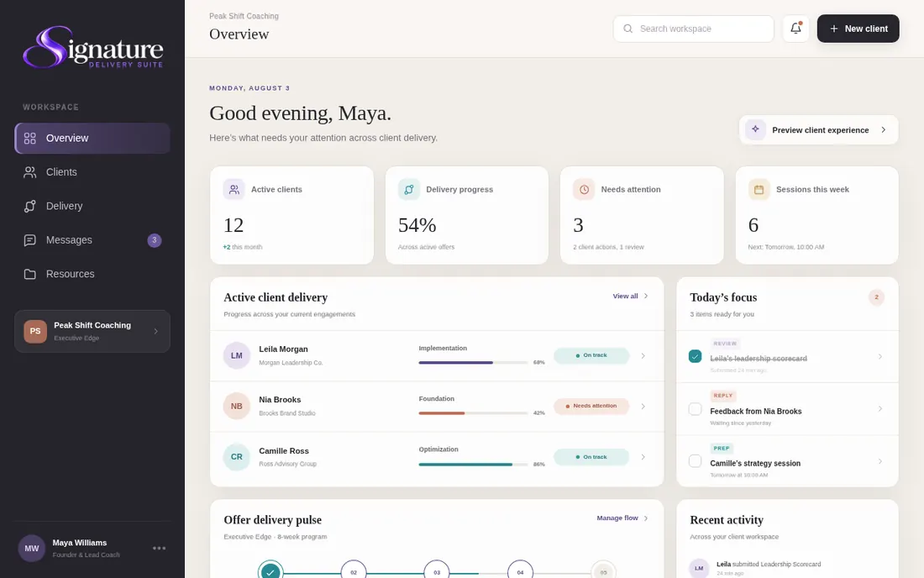
Task: Click the Camille Ross client name
Action: pos(284,451)
